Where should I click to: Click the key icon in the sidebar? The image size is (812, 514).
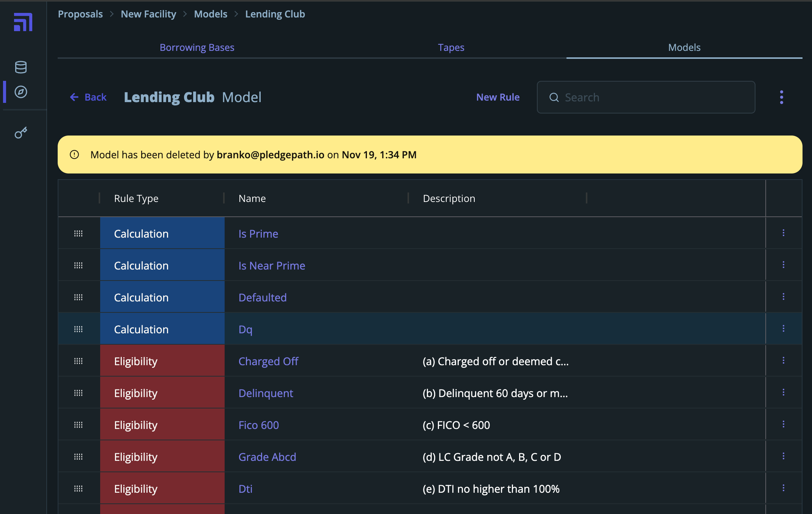(x=21, y=133)
